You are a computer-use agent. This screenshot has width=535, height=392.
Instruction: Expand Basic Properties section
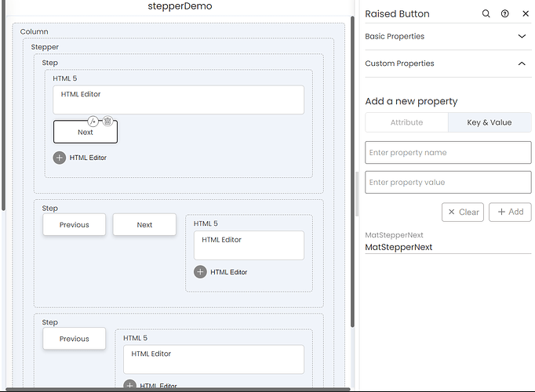448,37
